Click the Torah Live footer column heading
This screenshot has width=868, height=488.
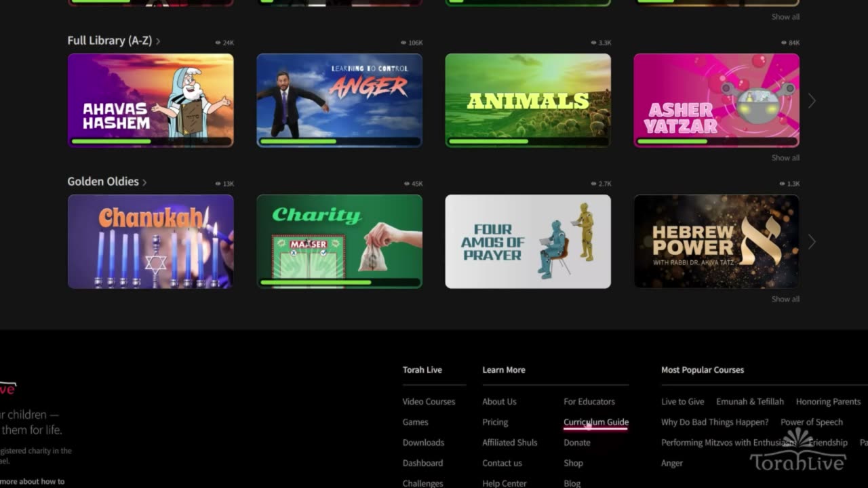point(422,369)
